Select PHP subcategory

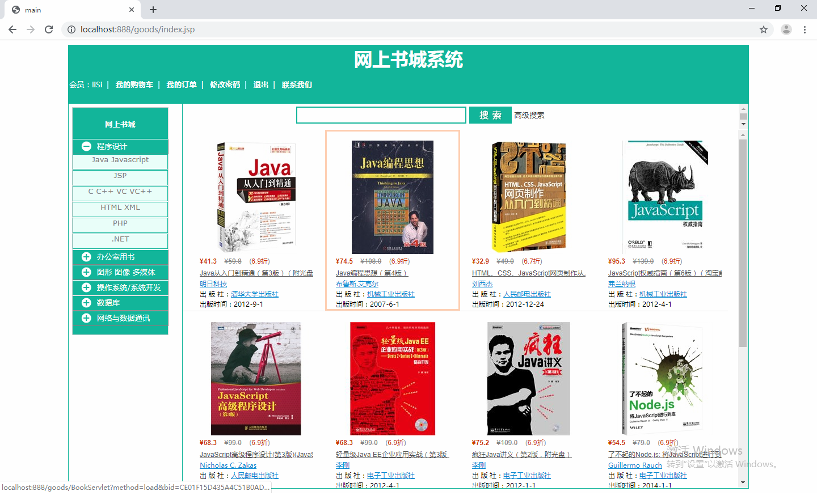(120, 224)
